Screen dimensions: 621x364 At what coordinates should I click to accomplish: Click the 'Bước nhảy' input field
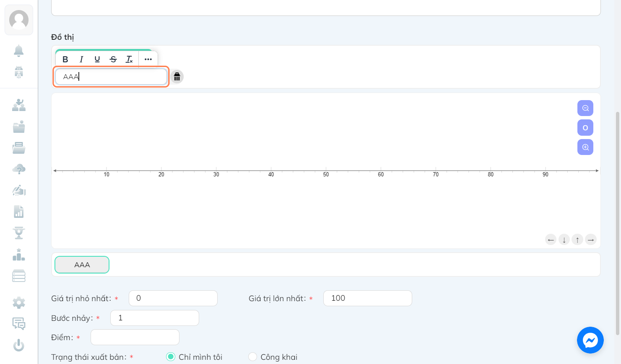point(155,318)
